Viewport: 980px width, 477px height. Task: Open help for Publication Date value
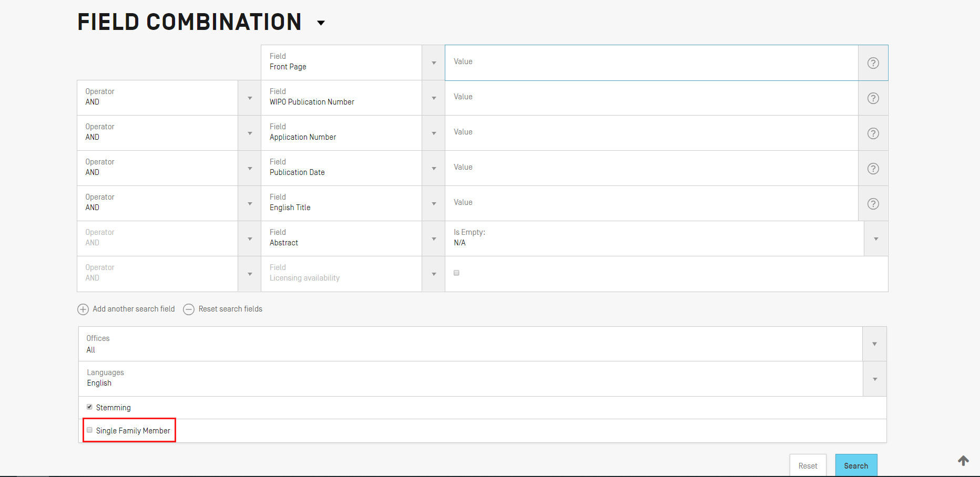tap(873, 169)
